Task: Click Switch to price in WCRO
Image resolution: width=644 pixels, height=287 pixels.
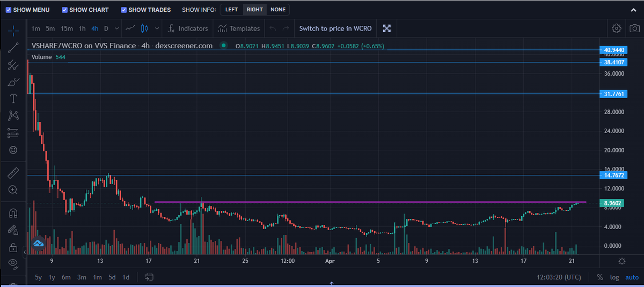Action: click(x=336, y=28)
